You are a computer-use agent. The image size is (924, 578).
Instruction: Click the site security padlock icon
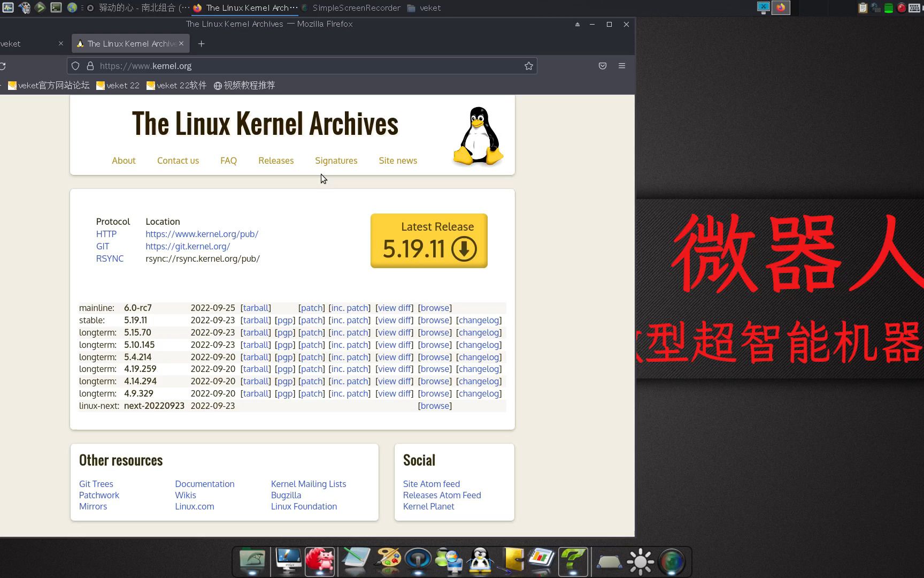tap(90, 66)
